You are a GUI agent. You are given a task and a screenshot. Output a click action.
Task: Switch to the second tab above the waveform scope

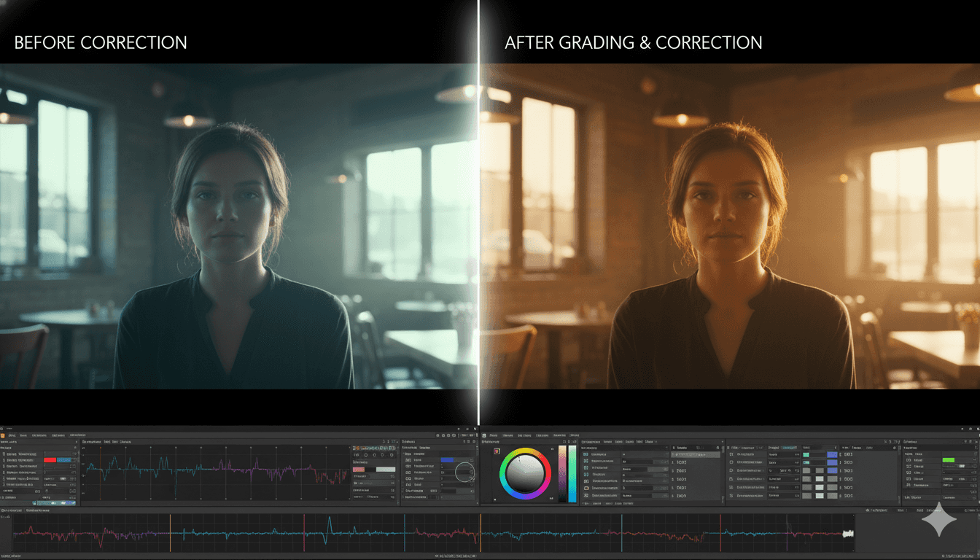[x=108, y=442]
